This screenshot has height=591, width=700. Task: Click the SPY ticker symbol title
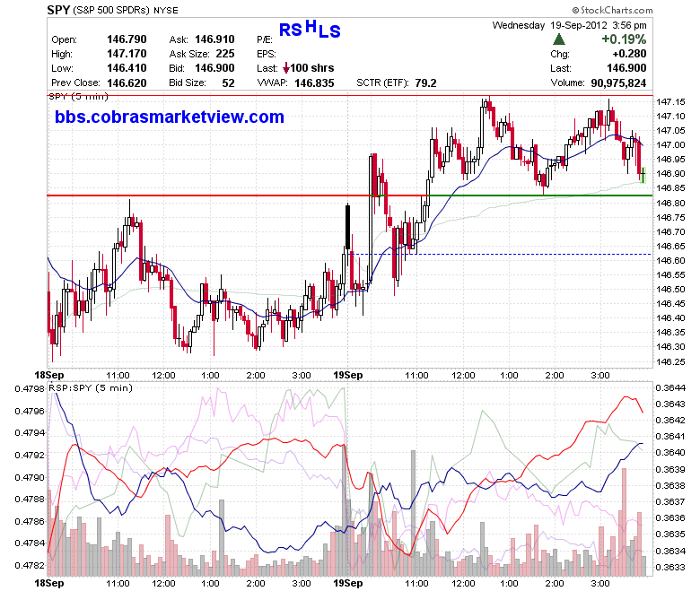[x=58, y=10]
